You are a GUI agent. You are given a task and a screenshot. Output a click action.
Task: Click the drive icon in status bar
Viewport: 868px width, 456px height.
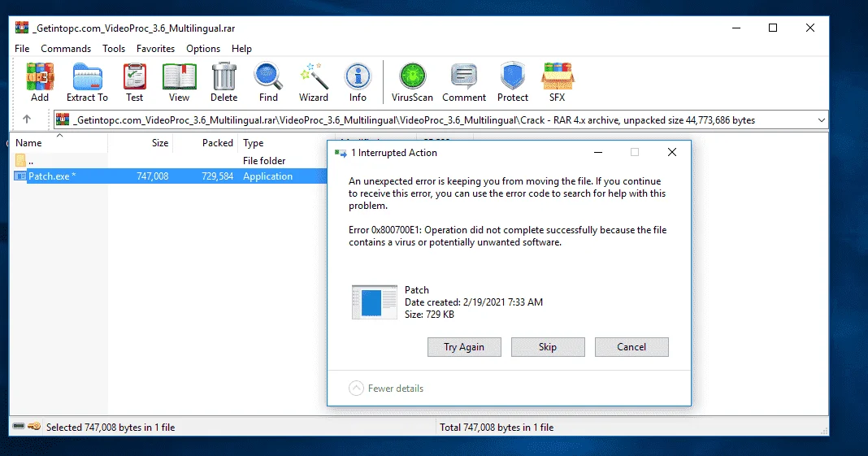click(19, 426)
